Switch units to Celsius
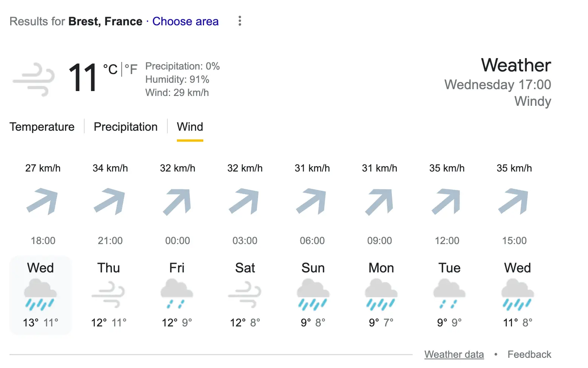Viewport: 588px width, 368px height. click(110, 70)
